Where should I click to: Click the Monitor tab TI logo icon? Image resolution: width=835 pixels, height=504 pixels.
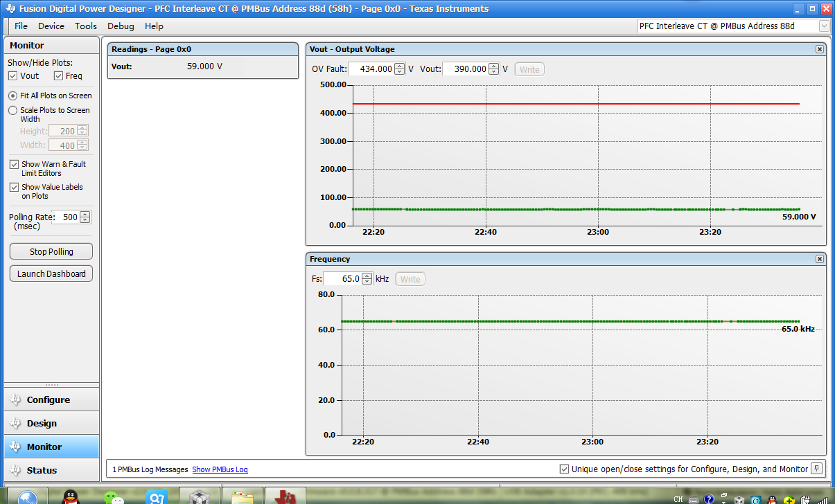click(x=16, y=447)
